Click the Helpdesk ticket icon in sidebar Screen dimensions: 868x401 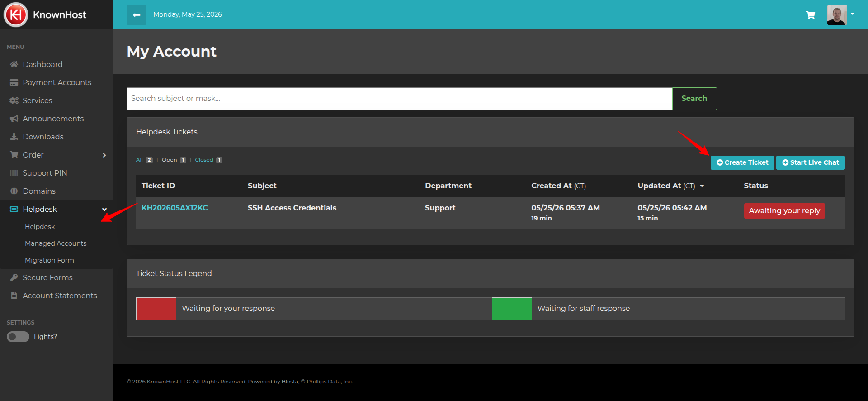click(x=14, y=209)
